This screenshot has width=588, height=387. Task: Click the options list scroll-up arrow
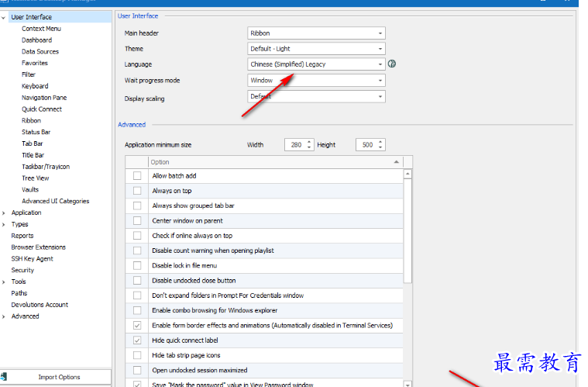tap(407, 174)
